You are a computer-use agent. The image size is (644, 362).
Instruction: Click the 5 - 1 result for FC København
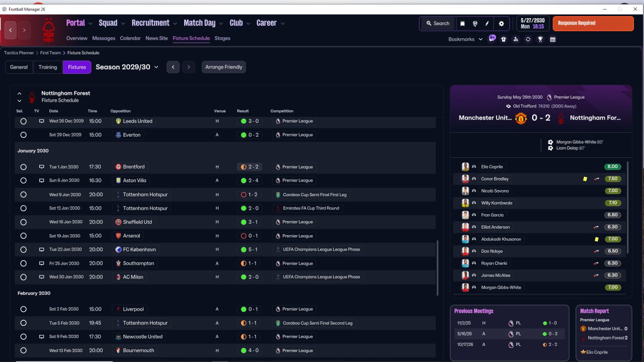point(250,249)
